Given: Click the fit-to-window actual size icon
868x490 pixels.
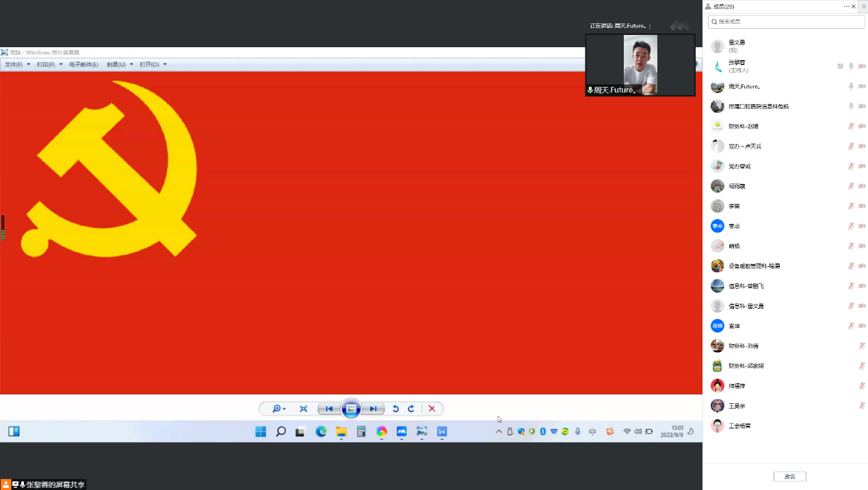Looking at the screenshot, I should 303,409.
